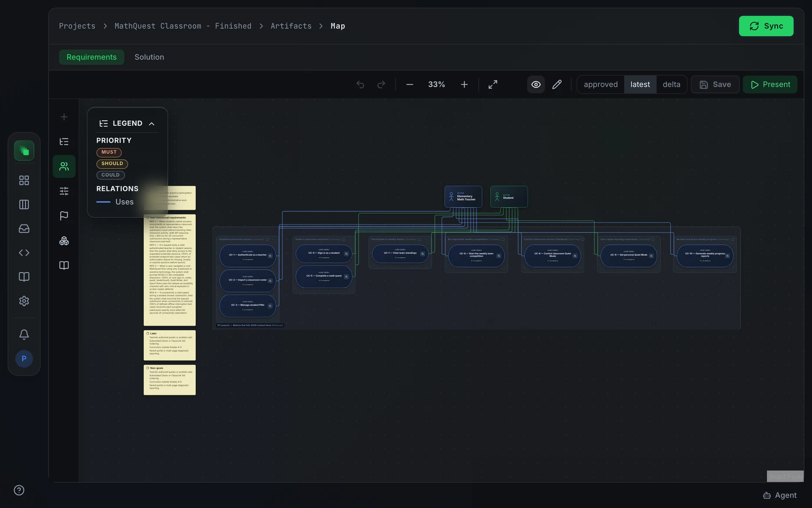Select UC-9 Set personal Quiet Mode node
This screenshot has width=812, height=508.
tap(629, 256)
